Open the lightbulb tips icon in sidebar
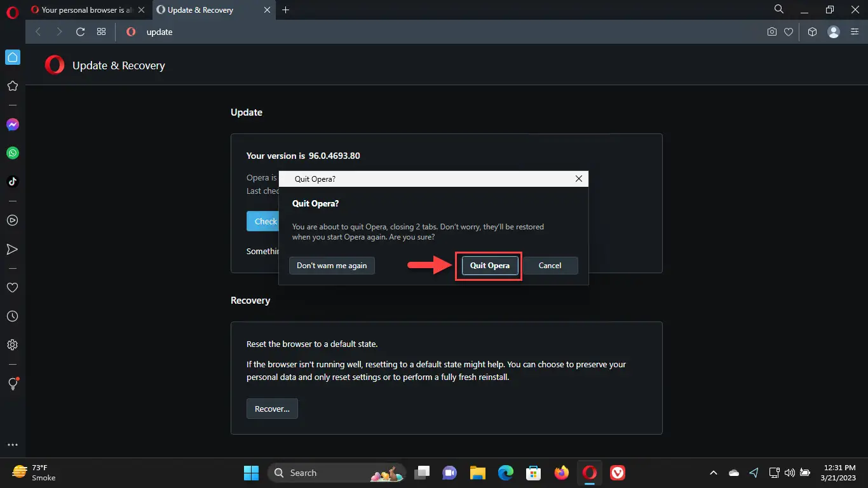This screenshot has height=488, width=868. 12,384
